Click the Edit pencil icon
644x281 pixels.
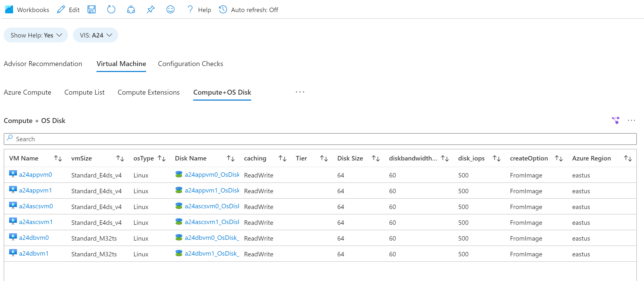pyautogui.click(x=61, y=10)
